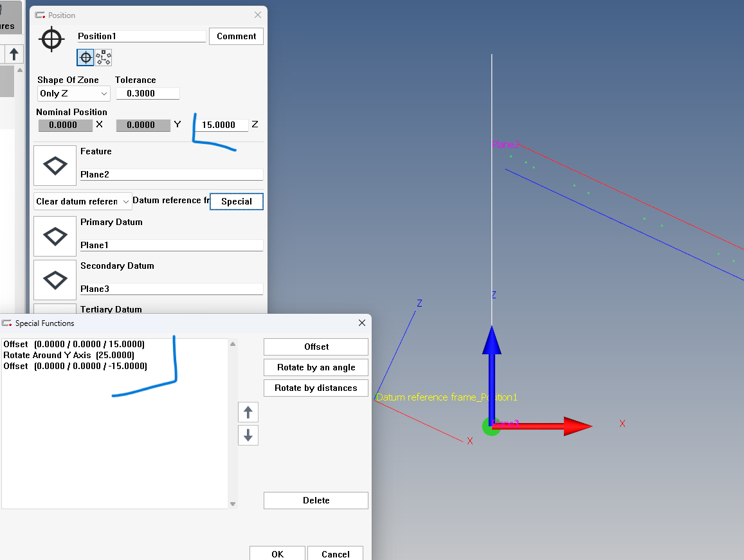Close the Position dialog window
This screenshot has height=560, width=744.
click(258, 15)
